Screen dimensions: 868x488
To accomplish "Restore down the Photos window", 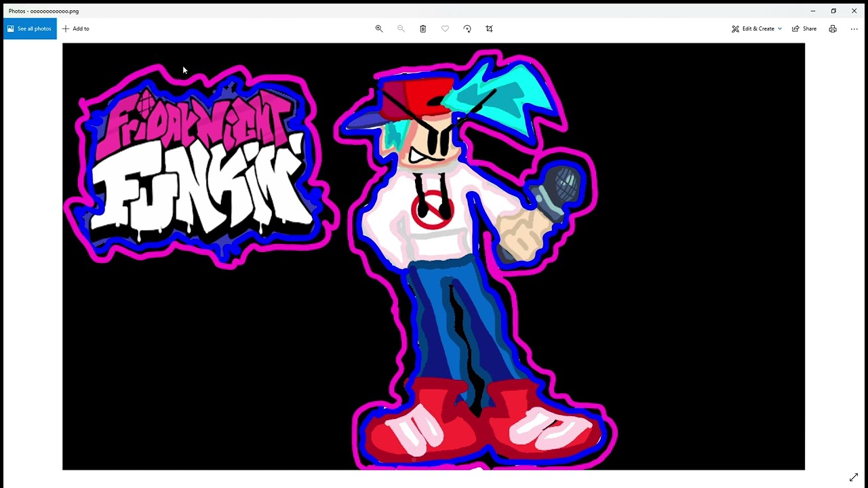I will click(833, 11).
